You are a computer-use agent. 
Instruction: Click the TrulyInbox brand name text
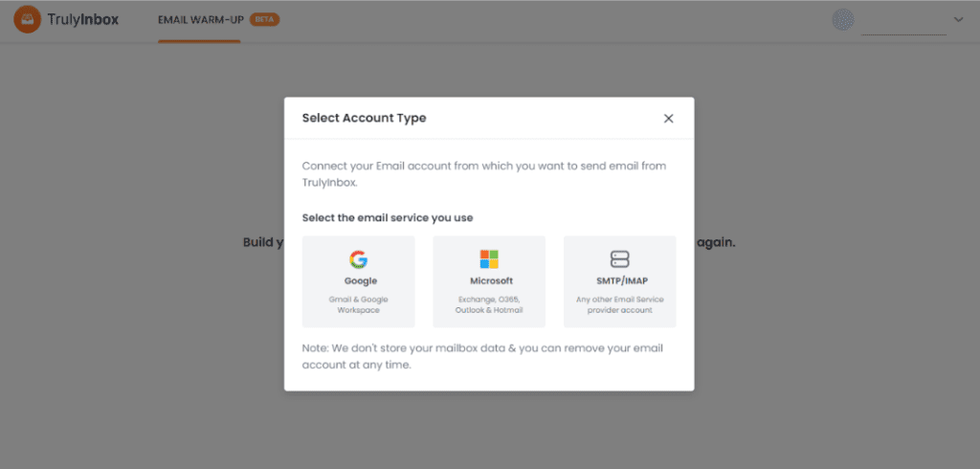pyautogui.click(x=83, y=20)
